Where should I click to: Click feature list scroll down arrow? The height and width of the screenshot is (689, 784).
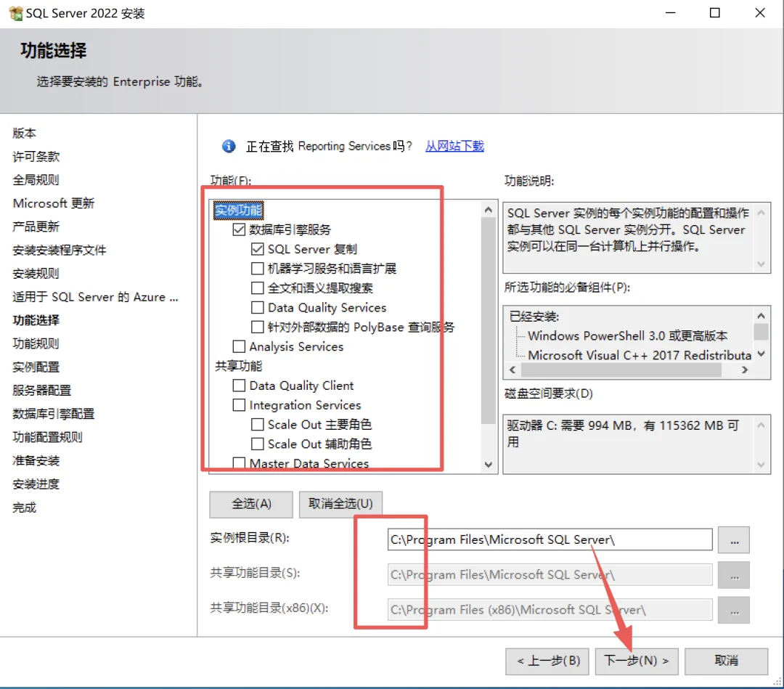pyautogui.click(x=489, y=465)
